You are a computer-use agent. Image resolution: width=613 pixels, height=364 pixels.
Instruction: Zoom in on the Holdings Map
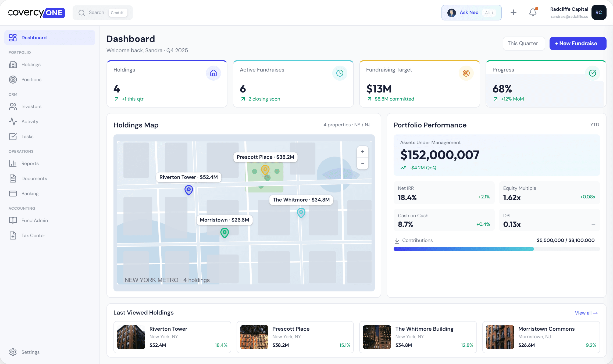[x=362, y=152]
